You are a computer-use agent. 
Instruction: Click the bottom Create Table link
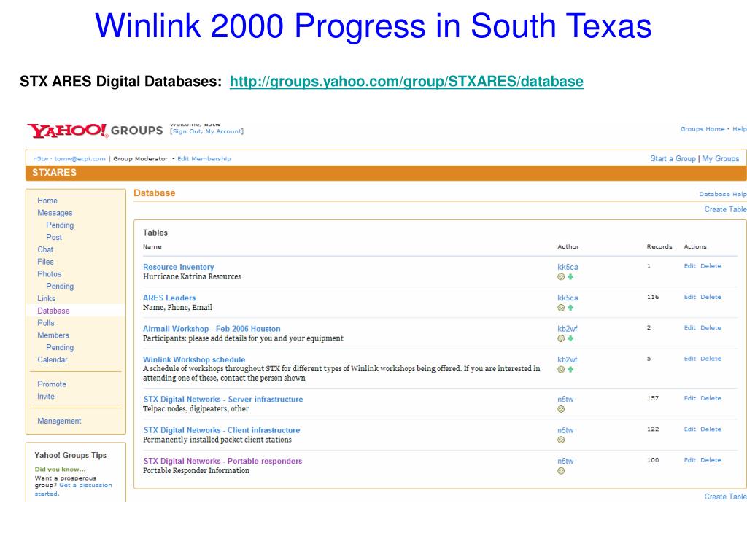point(726,497)
